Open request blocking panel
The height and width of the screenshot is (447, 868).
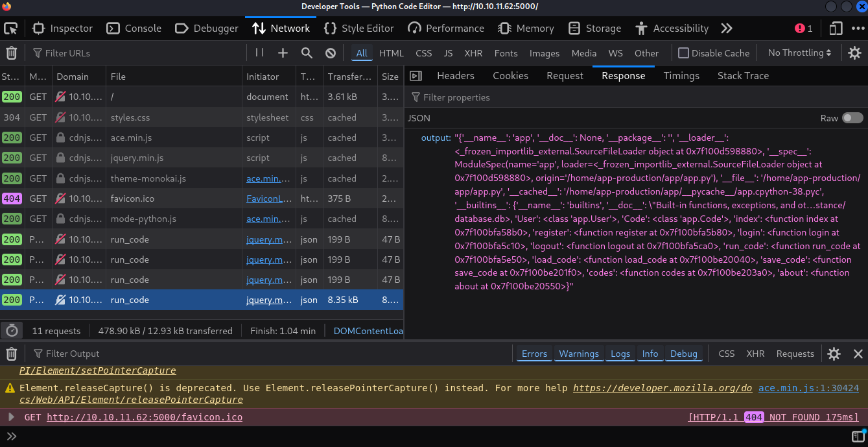click(331, 53)
